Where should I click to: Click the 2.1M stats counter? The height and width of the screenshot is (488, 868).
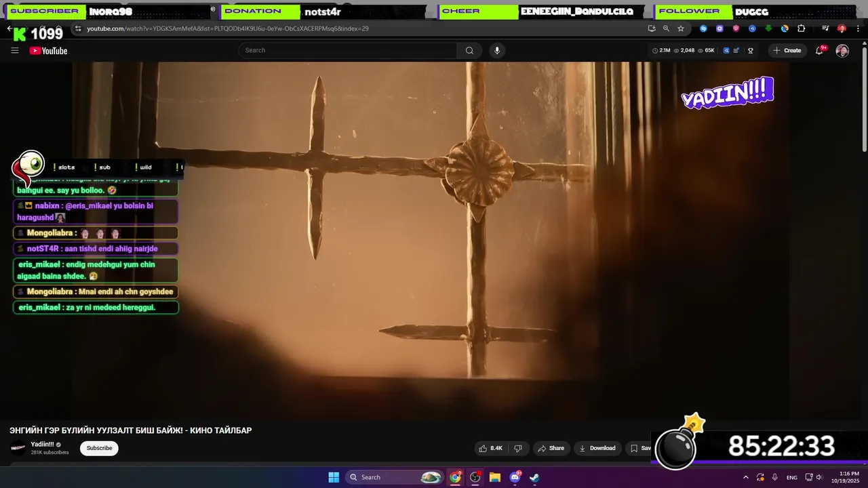pos(661,51)
